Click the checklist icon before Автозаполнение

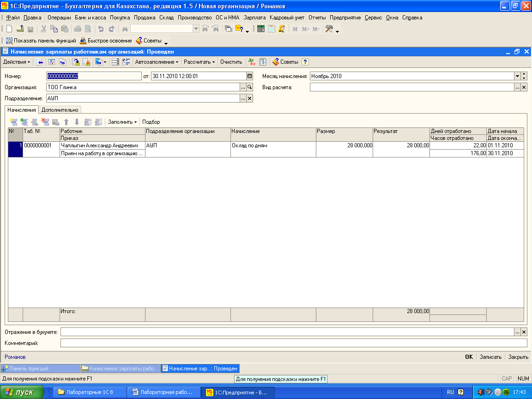pos(126,62)
